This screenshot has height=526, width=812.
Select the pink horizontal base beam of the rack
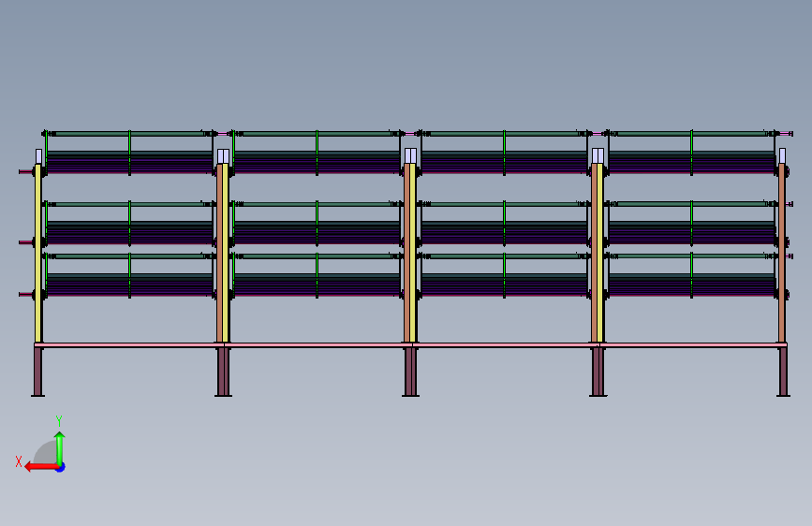point(410,344)
